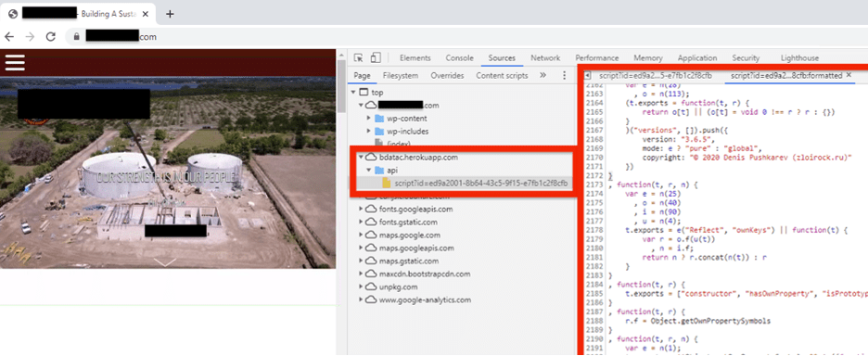
Task: Collapse the bdatac.herokuapp.com domain node
Action: [x=362, y=158]
